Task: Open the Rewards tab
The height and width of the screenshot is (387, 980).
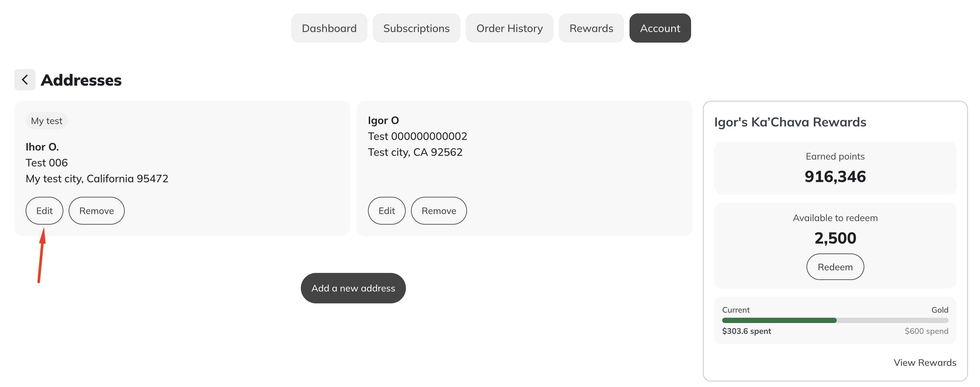Action: coord(591,28)
